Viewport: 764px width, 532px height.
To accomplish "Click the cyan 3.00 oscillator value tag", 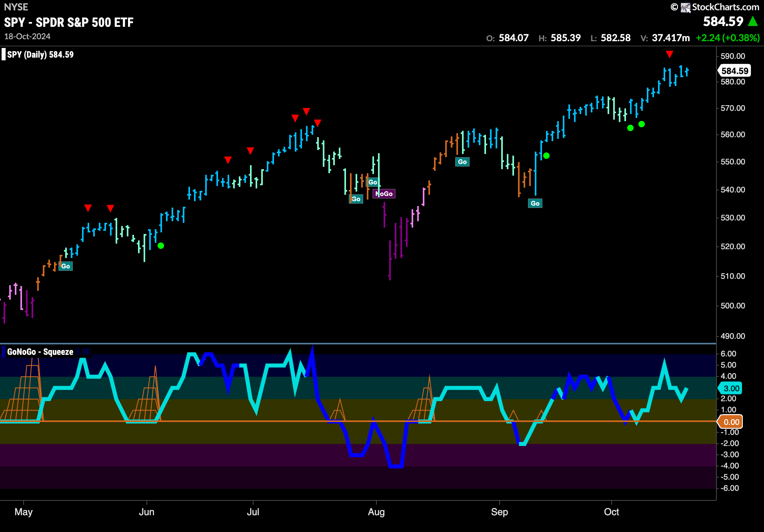I will coord(730,388).
